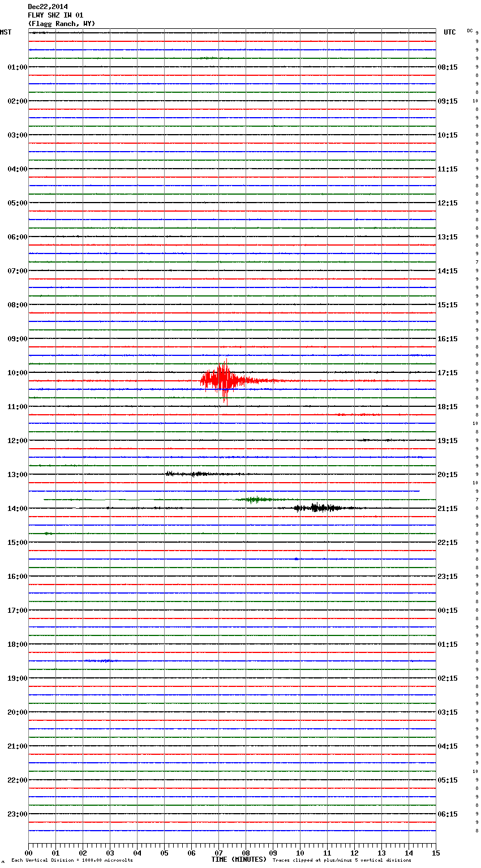Click the 14:15 UTC time label
Viewport: 481px width, 868px height.
[448, 271]
